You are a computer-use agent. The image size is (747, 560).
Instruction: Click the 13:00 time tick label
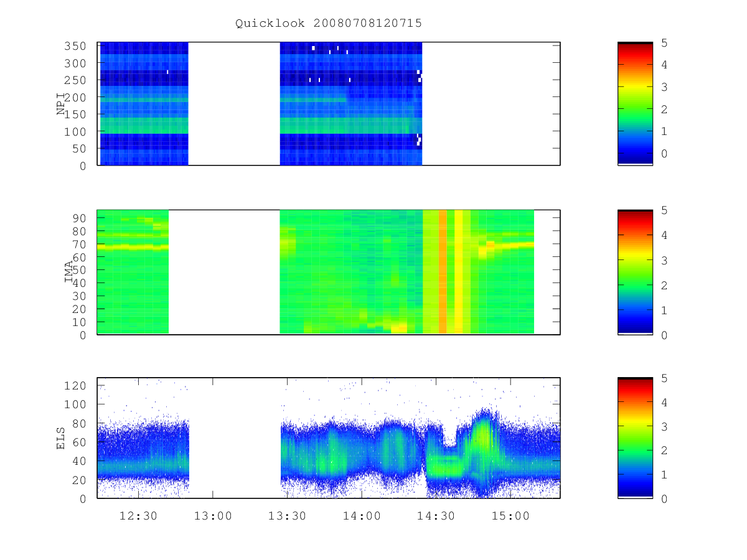coord(213,516)
